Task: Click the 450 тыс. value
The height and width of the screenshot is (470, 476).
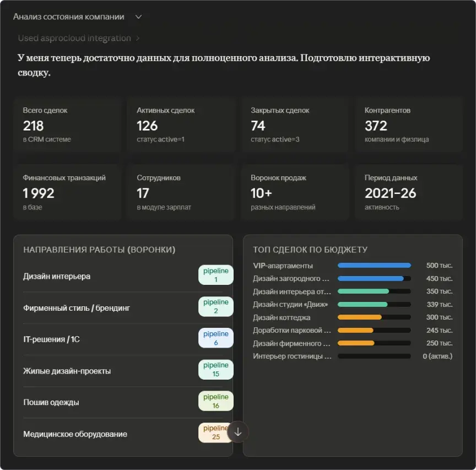Action: 439,278
